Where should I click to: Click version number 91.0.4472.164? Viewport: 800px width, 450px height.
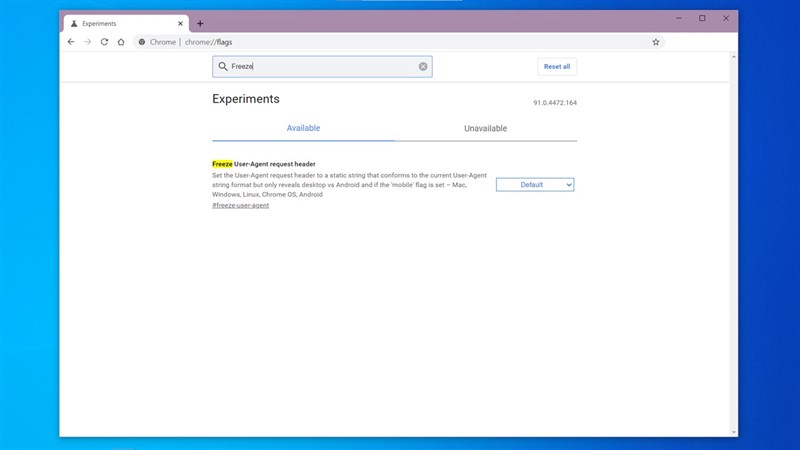coord(555,103)
